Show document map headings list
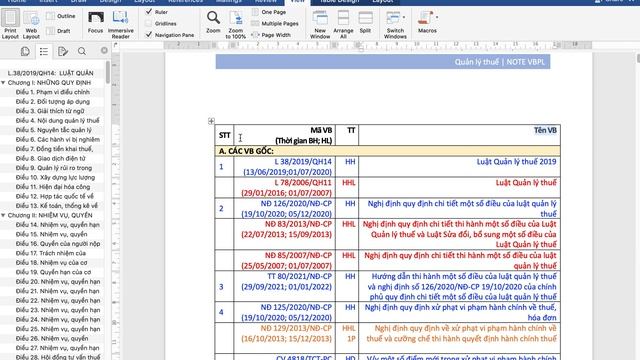Image resolution: width=640 pixels, height=360 pixels. (x=44, y=51)
